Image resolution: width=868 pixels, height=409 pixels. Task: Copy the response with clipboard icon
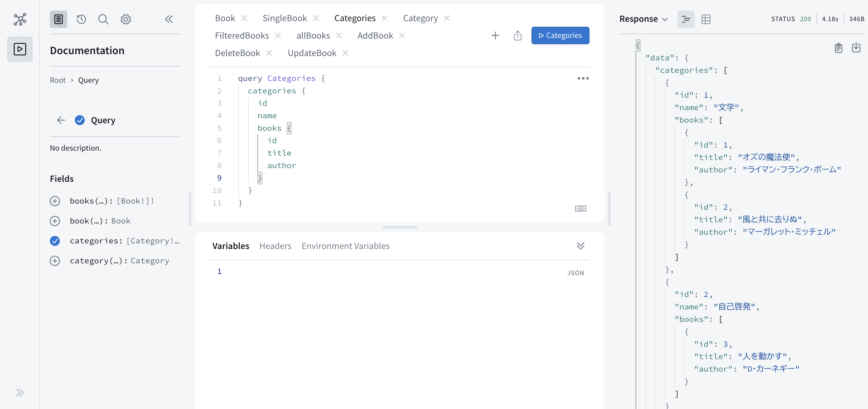point(838,48)
